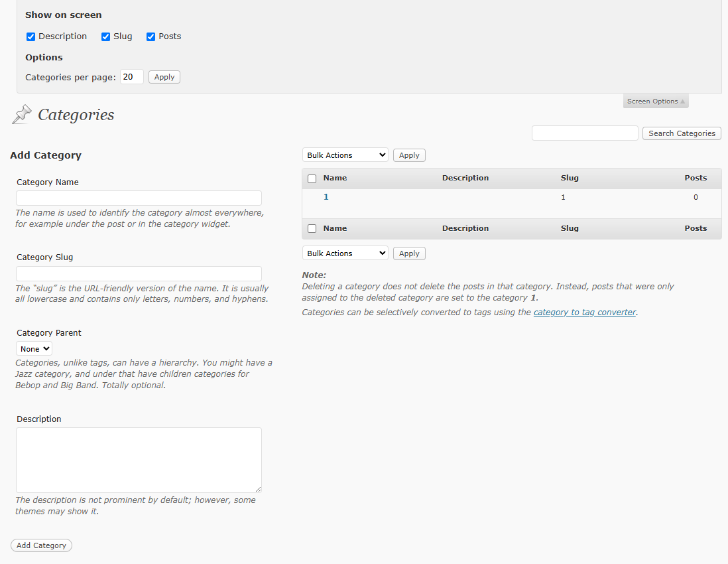
Task: Submit with the Add Category button
Action: [x=41, y=545]
